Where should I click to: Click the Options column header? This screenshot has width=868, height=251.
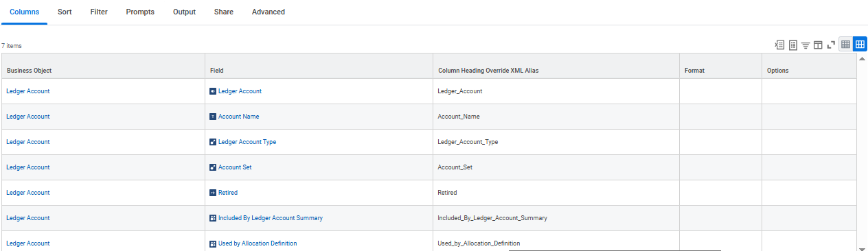pyautogui.click(x=809, y=66)
